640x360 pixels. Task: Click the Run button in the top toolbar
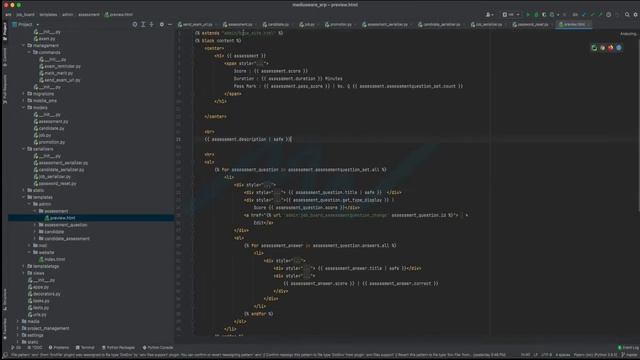point(528,15)
